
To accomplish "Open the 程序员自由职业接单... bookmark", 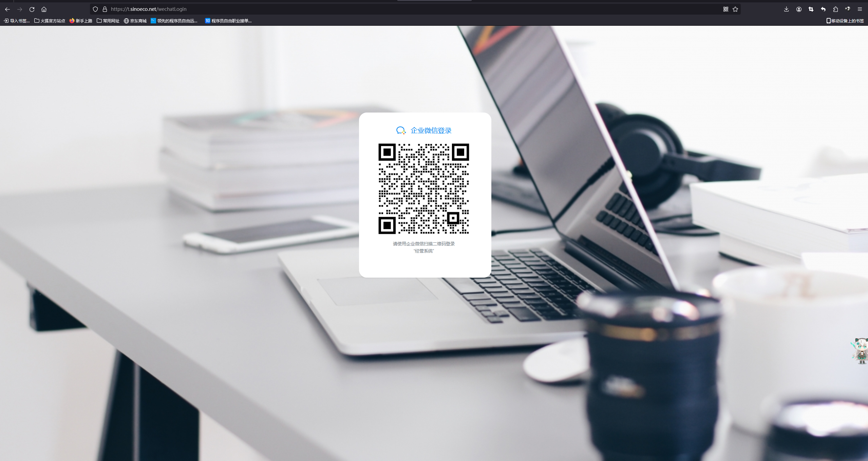I will pyautogui.click(x=228, y=21).
